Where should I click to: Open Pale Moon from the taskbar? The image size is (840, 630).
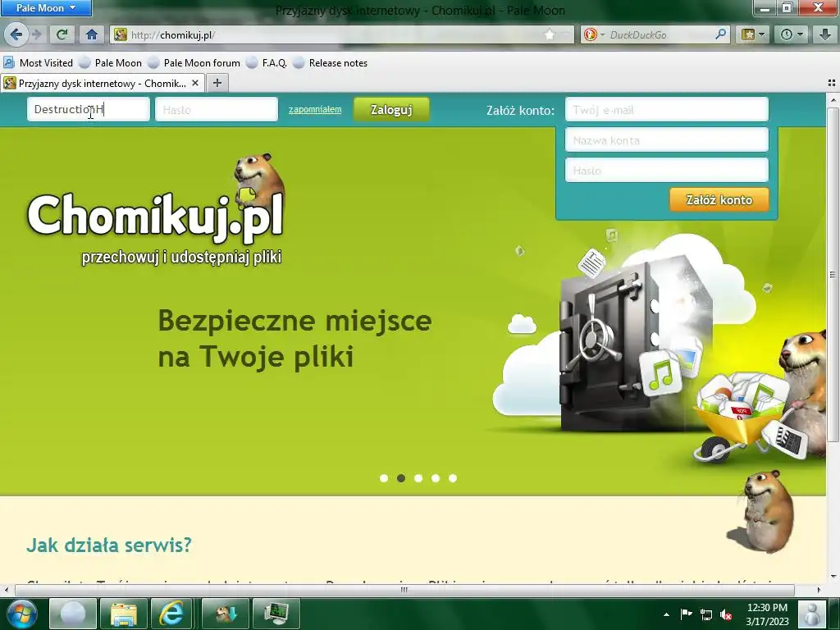tap(73, 614)
